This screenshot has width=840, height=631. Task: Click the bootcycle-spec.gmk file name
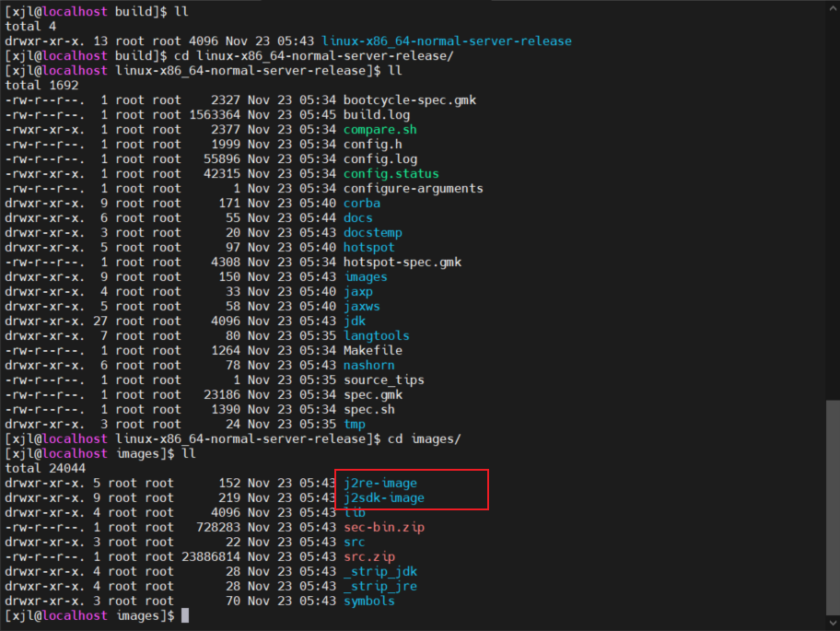coord(410,100)
